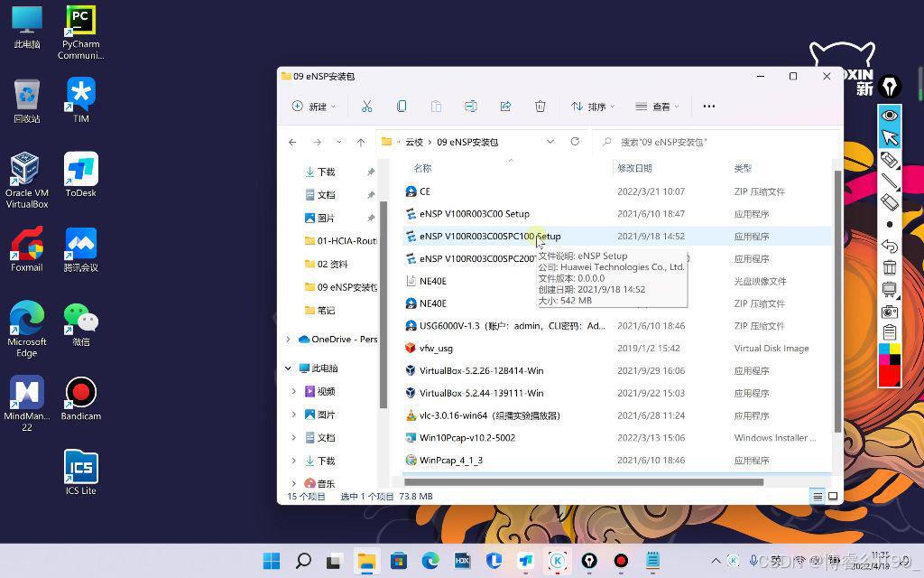Image resolution: width=924 pixels, height=578 pixels.
Task: Expand the OneDrive - Pers tree node
Action: [x=288, y=340]
